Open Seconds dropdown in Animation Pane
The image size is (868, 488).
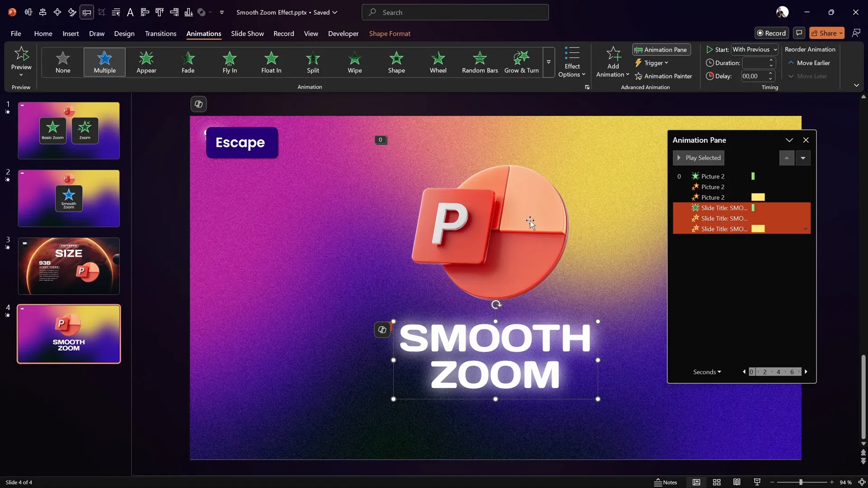707,372
